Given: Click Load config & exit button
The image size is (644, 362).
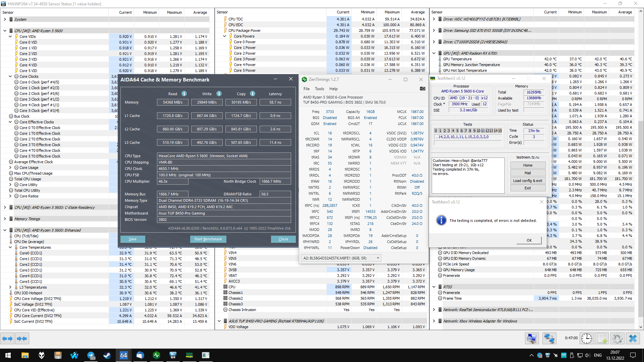Looking at the screenshot, I should click(x=528, y=181).
